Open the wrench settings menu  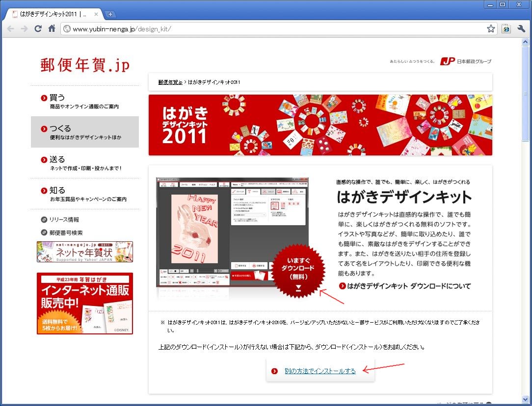pos(521,29)
